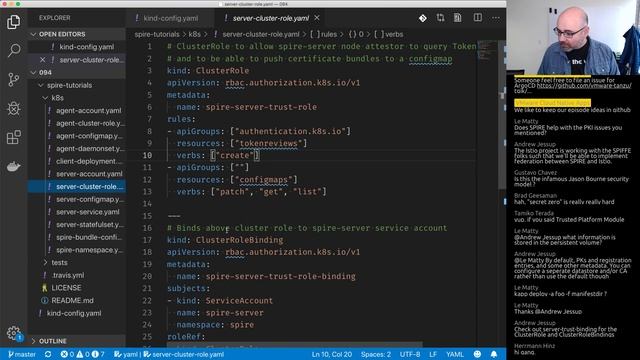This screenshot has width=640, height=360.
Task: Collapse the k8s folder
Action: 77,98
